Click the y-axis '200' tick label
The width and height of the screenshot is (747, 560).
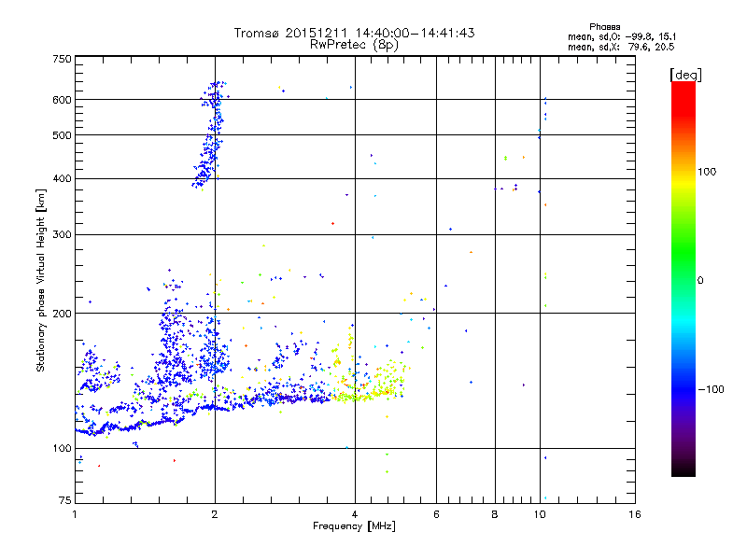(x=62, y=314)
